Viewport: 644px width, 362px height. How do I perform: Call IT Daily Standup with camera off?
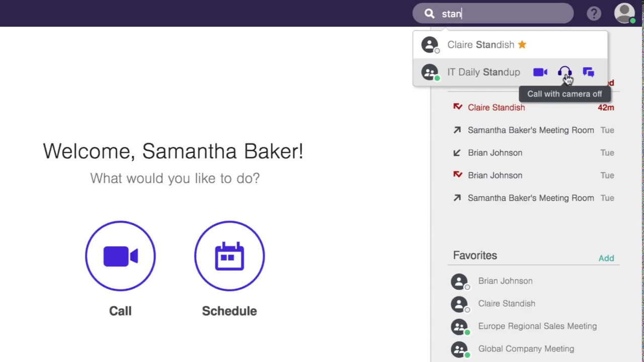tap(565, 72)
